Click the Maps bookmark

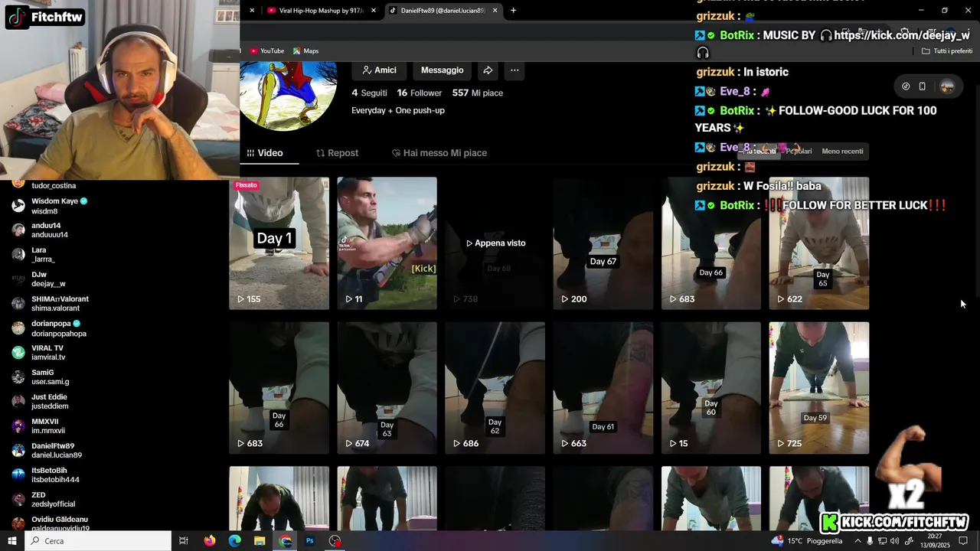click(305, 51)
